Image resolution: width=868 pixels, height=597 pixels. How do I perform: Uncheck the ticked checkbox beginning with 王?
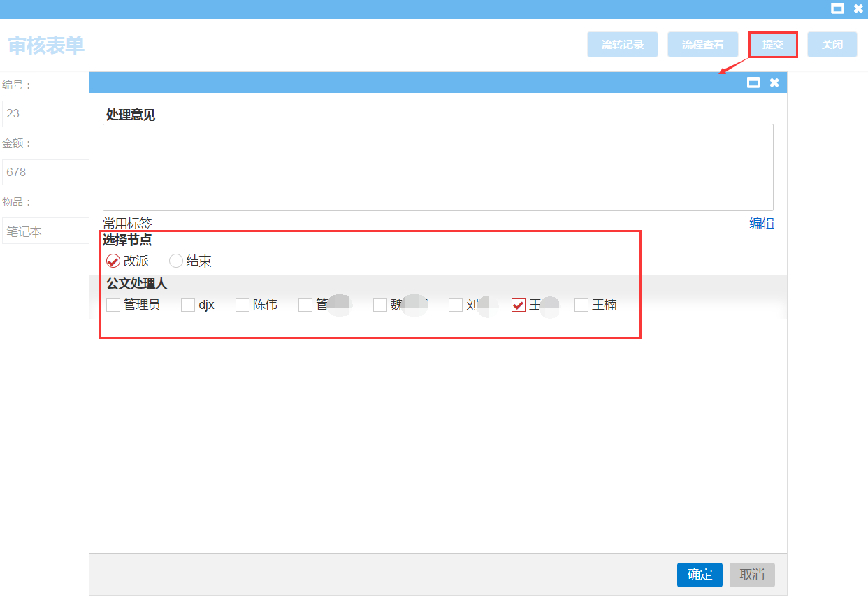(519, 305)
